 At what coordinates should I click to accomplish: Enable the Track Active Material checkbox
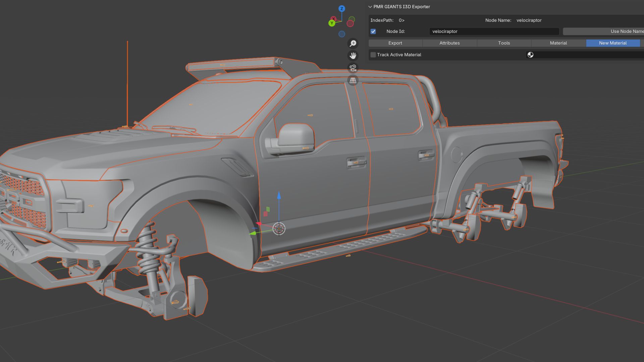373,55
